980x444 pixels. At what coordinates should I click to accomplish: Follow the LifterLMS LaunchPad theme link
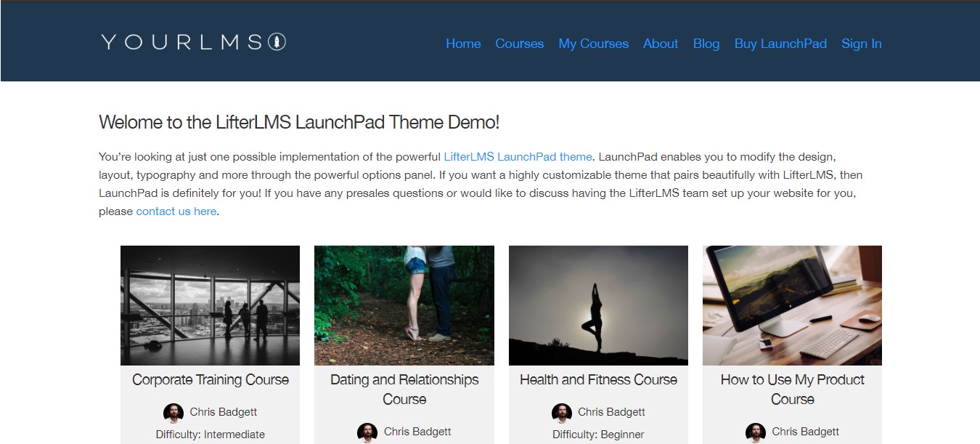(518, 156)
